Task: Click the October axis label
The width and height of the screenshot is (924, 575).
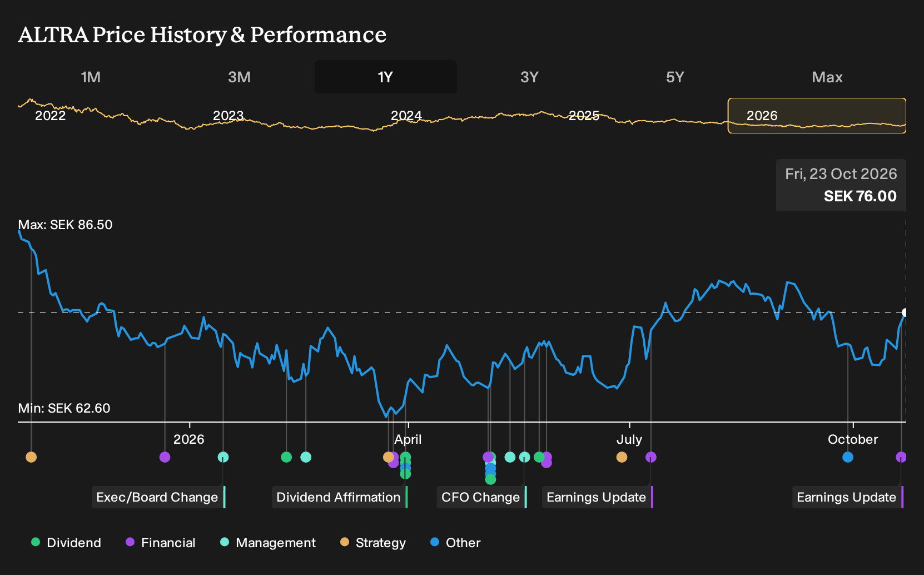Action: pos(853,439)
